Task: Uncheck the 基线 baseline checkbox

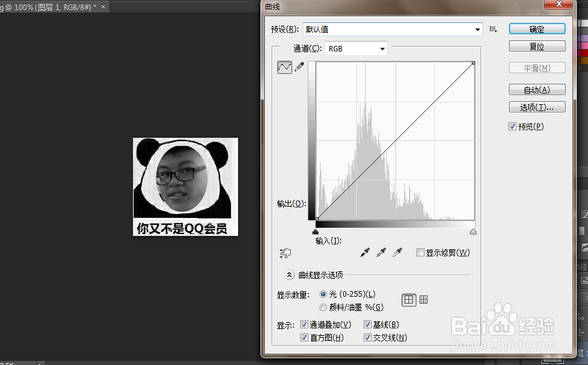Action: (368, 324)
